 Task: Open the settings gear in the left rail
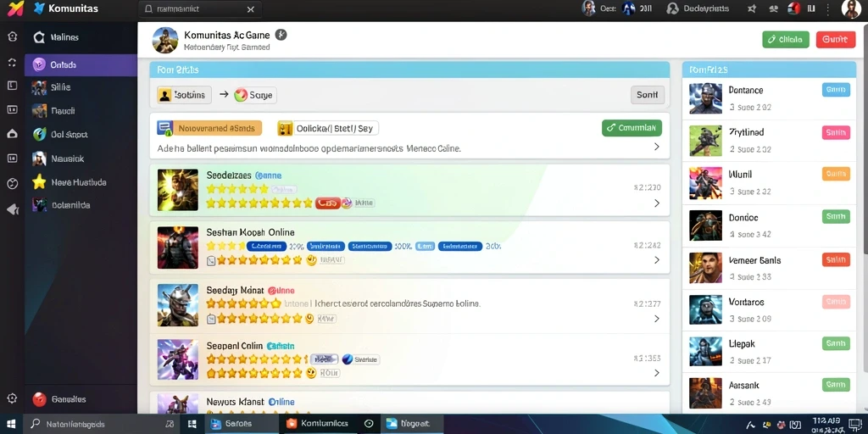click(x=12, y=398)
